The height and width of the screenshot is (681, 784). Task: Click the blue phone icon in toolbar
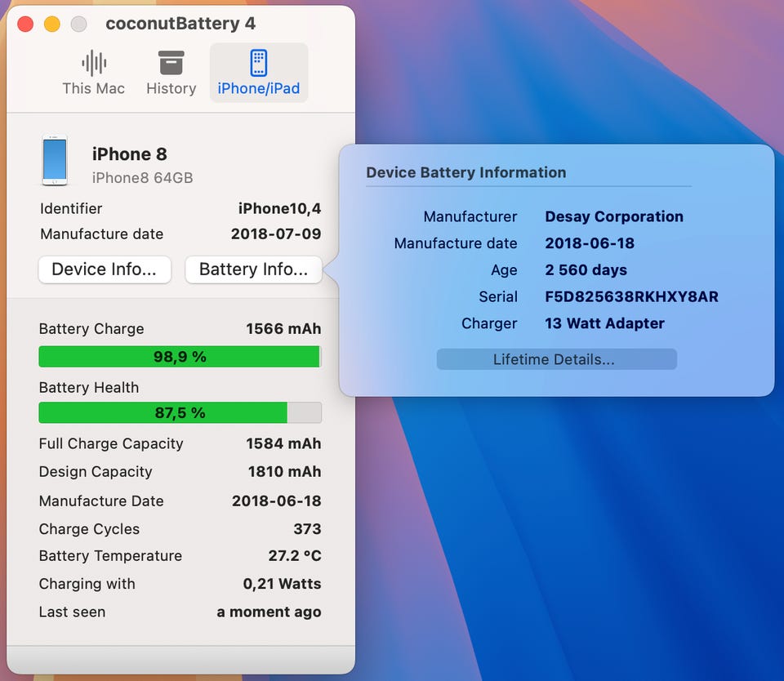[259, 63]
